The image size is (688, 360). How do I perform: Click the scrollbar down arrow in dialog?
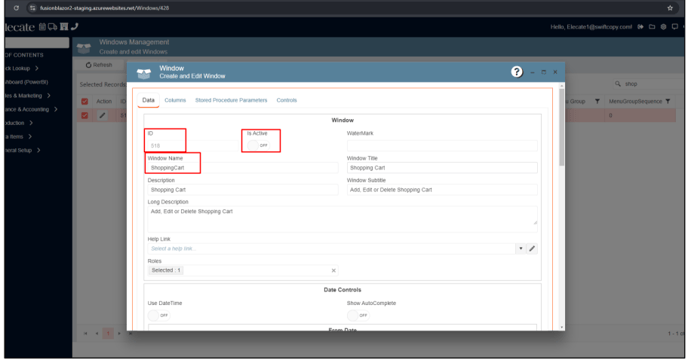561,328
